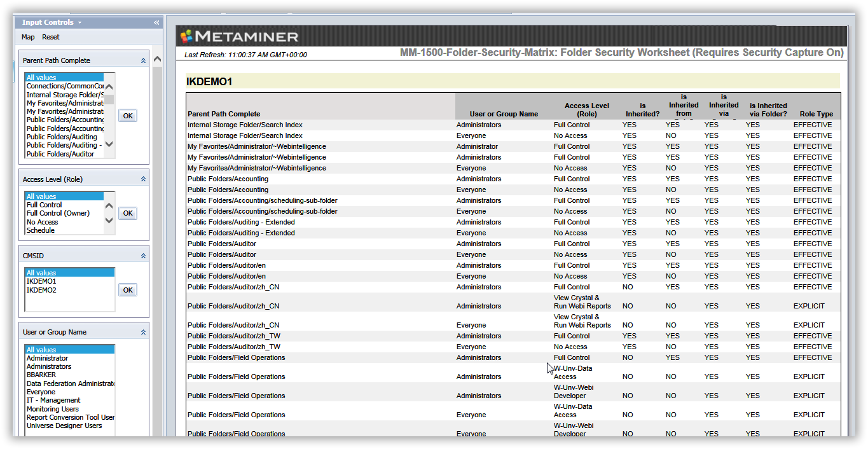This screenshot has height=449, width=868.
Task: Select 'Data Federation Administrato' in the user list
Action: point(70,383)
